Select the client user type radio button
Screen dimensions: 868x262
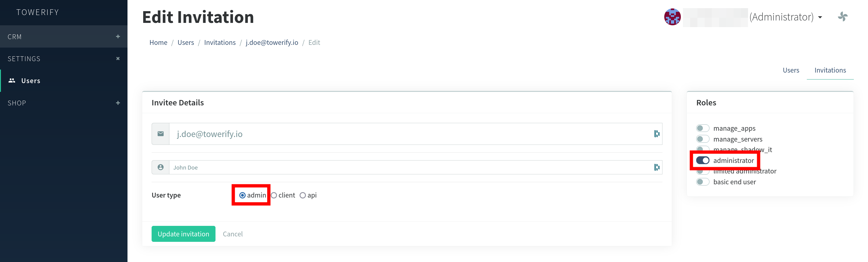point(274,195)
